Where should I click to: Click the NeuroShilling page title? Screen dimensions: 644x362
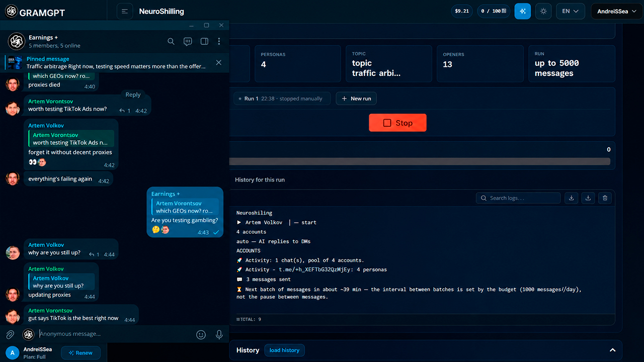pos(162,11)
